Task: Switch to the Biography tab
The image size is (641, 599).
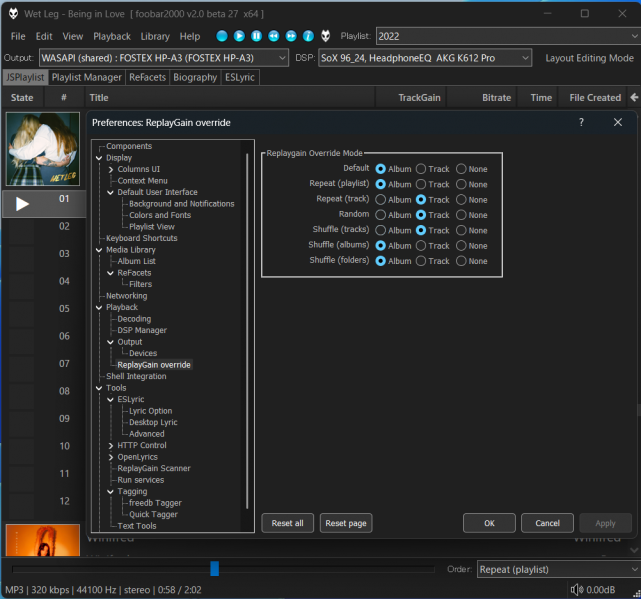Action: 195,77
